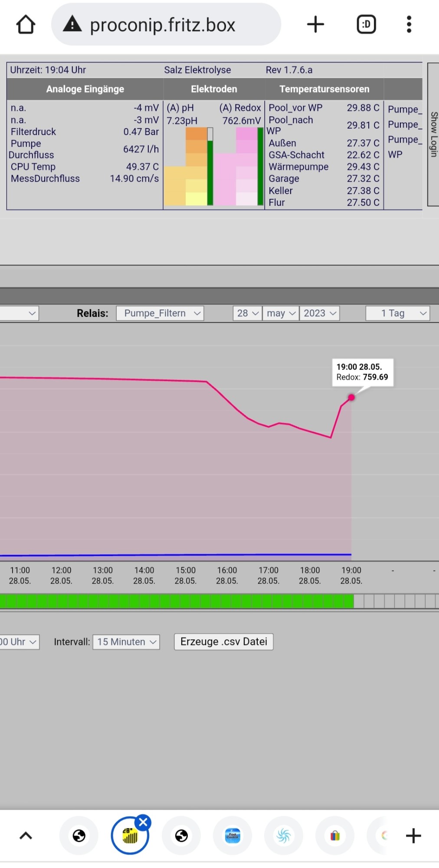Expand the tab strip with the up chevron

[x=26, y=835]
